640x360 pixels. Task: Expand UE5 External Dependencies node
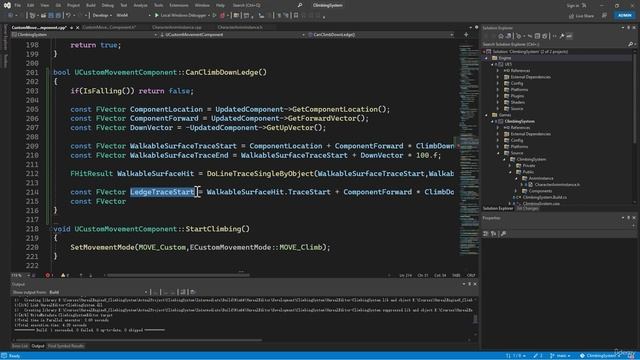pos(498,77)
